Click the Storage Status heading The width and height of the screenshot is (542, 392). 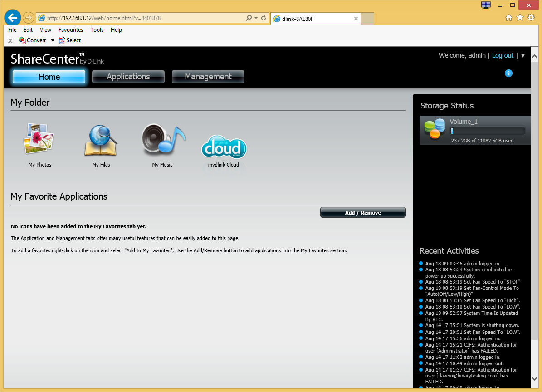tap(447, 106)
